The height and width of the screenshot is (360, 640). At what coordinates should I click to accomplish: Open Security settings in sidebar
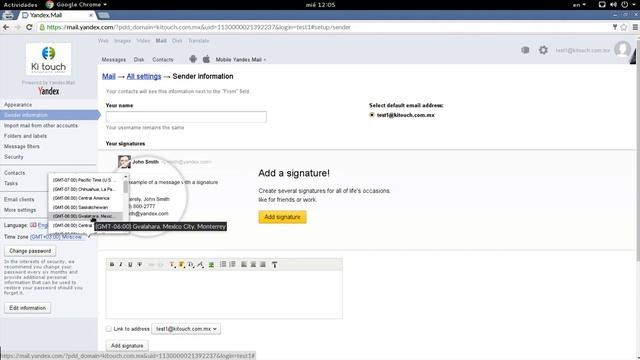[x=13, y=157]
